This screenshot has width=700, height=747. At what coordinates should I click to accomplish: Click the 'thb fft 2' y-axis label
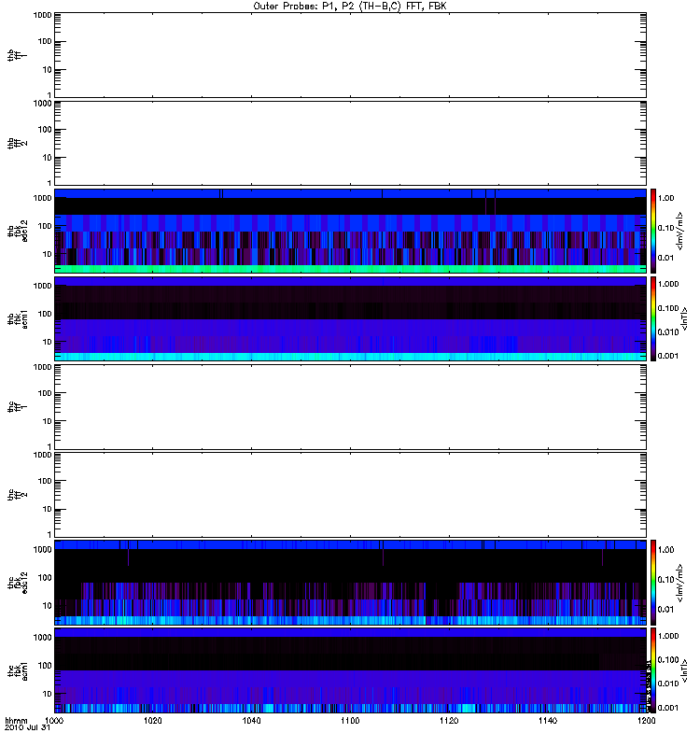(x=18, y=144)
